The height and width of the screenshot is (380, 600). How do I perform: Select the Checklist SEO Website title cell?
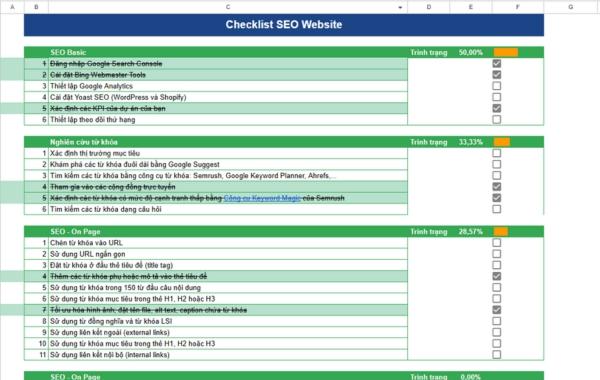tap(284, 25)
